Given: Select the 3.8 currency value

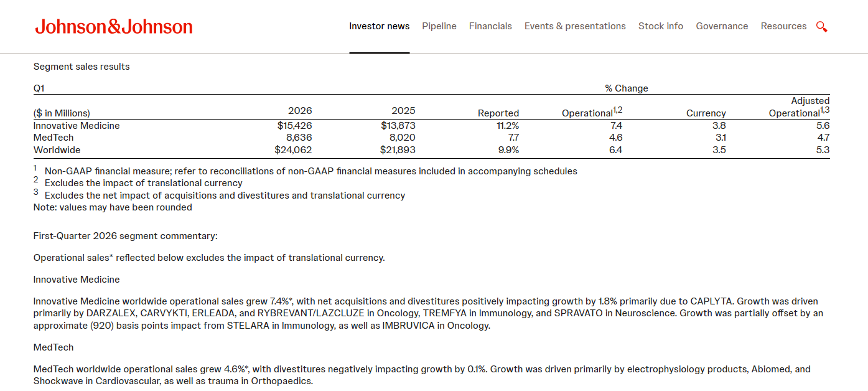Looking at the screenshot, I should (x=719, y=126).
